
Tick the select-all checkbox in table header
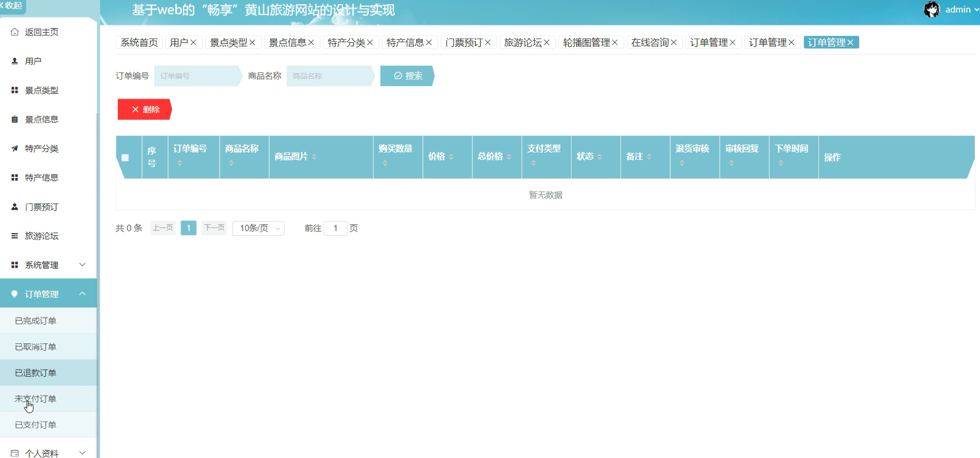coord(125,158)
